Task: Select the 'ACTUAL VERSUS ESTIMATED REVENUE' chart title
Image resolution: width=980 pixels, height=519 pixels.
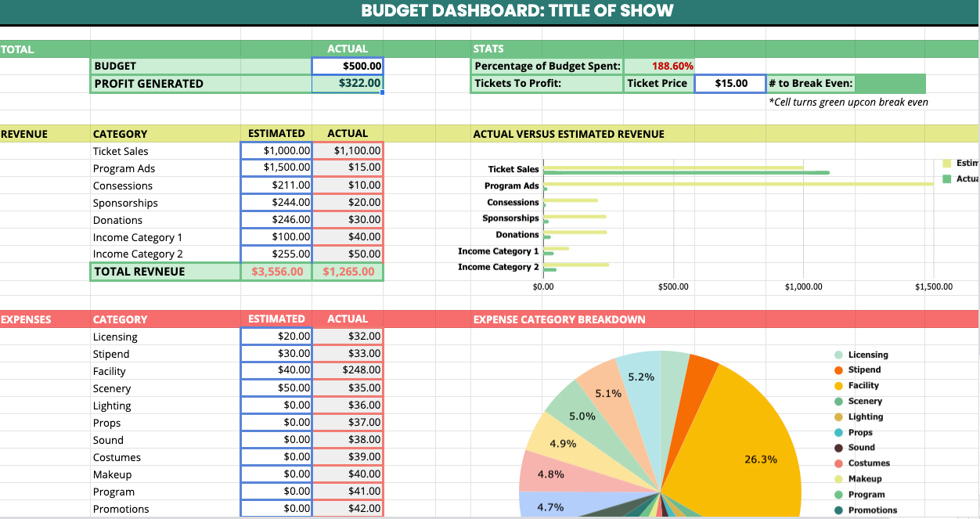Action: pos(569,134)
